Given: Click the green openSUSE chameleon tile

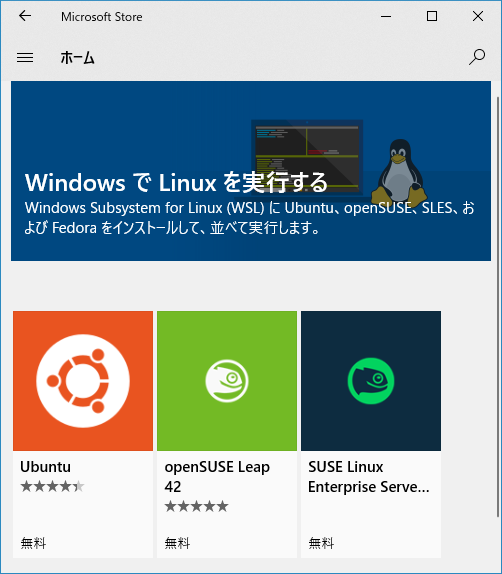Looking at the screenshot, I should (x=227, y=381).
